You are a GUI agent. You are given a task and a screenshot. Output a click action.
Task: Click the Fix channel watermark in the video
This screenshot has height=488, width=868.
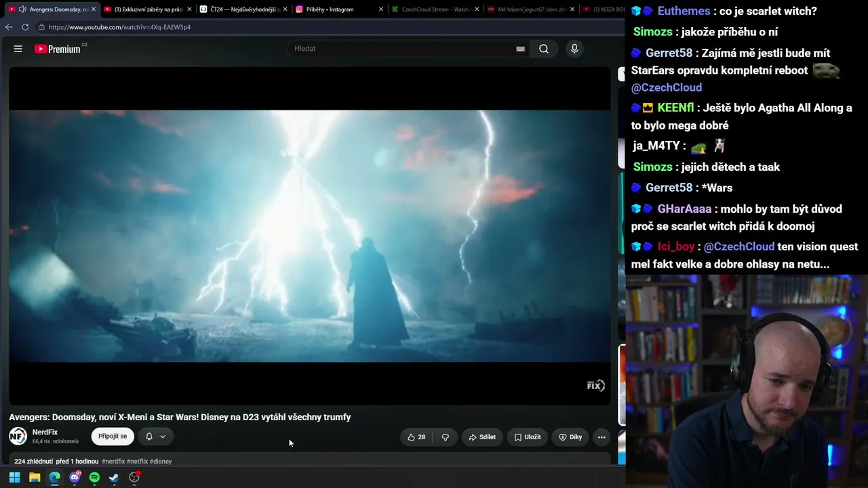pyautogui.click(x=595, y=386)
